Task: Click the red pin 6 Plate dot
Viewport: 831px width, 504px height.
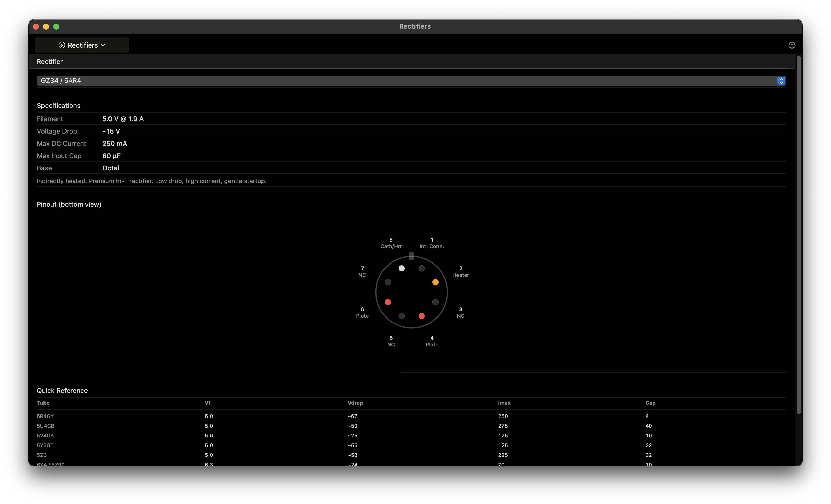Action: tap(388, 302)
